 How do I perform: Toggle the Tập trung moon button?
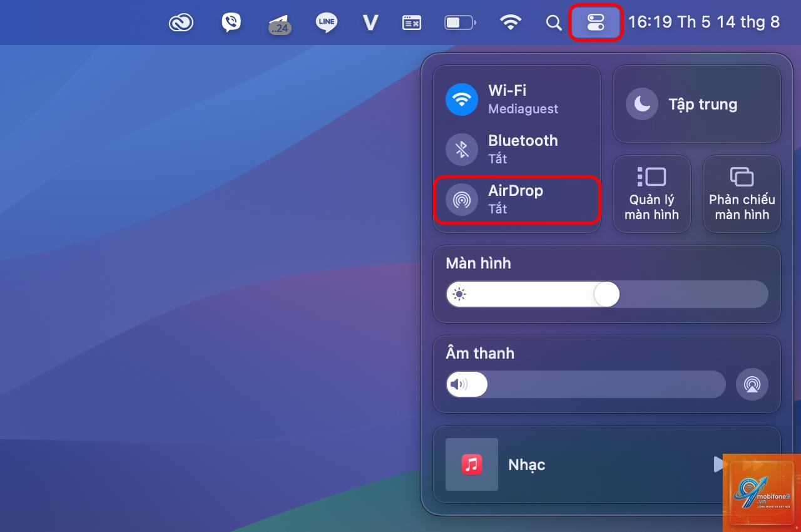click(642, 104)
